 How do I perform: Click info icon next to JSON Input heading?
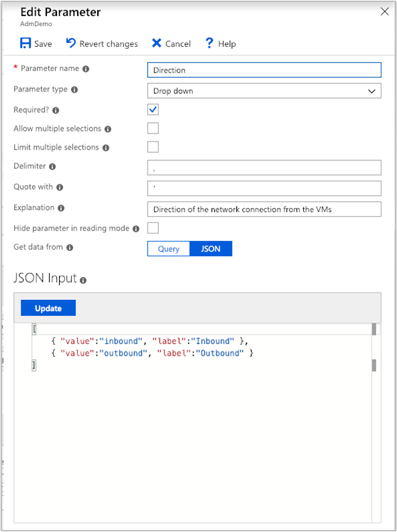[83, 280]
